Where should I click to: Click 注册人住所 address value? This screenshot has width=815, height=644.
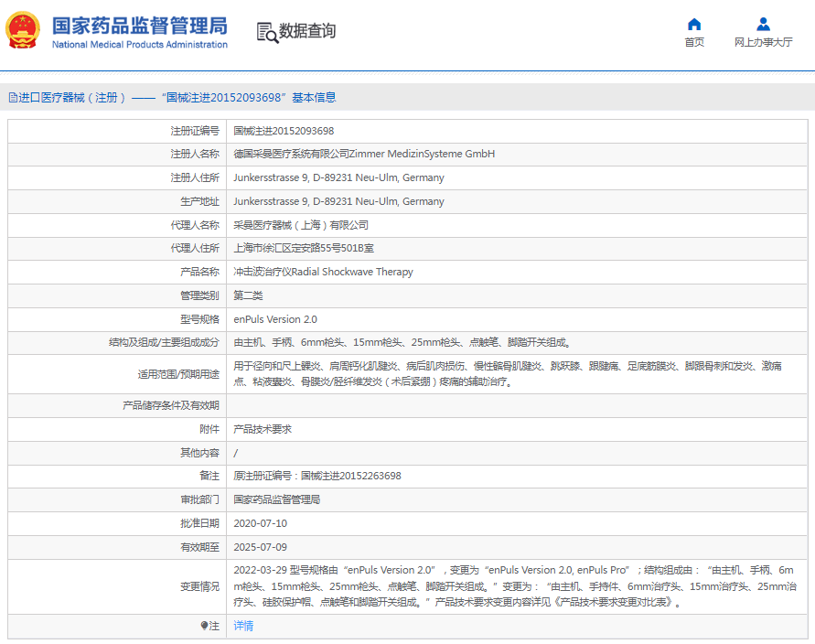(338, 177)
